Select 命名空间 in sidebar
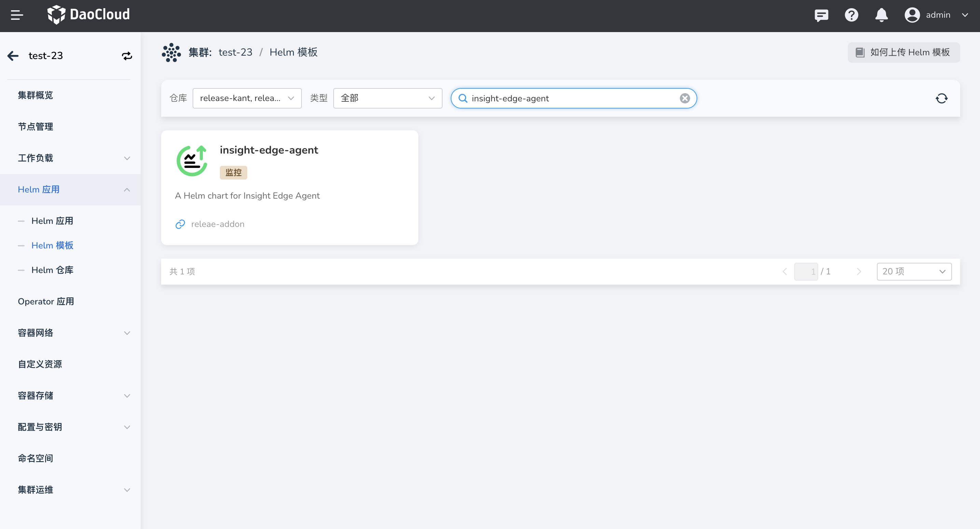980x529 pixels. pyautogui.click(x=70, y=459)
